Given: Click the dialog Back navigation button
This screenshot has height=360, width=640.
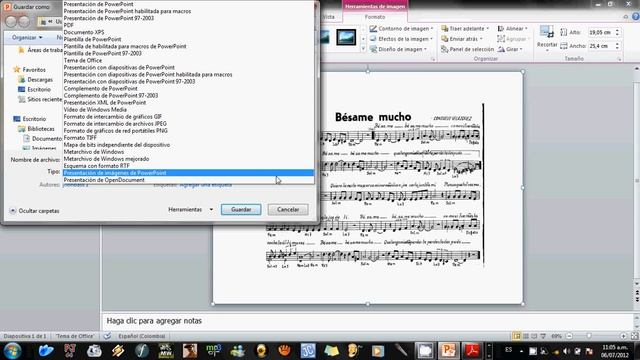Looking at the screenshot, I should (x=11, y=21).
